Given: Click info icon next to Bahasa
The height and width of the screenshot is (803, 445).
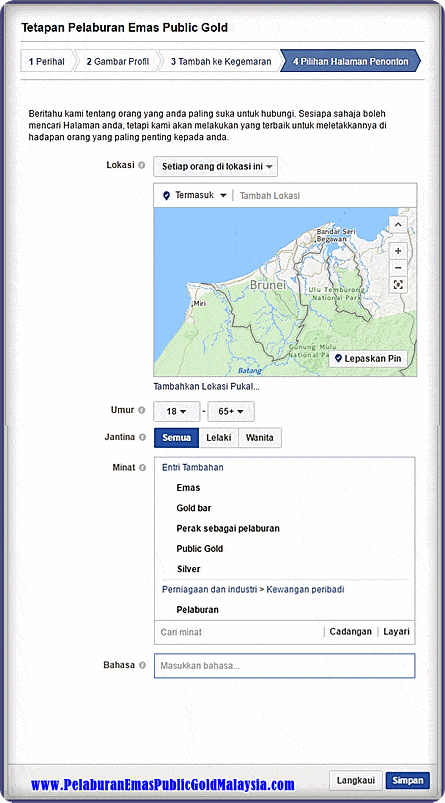Looking at the screenshot, I should click(142, 665).
